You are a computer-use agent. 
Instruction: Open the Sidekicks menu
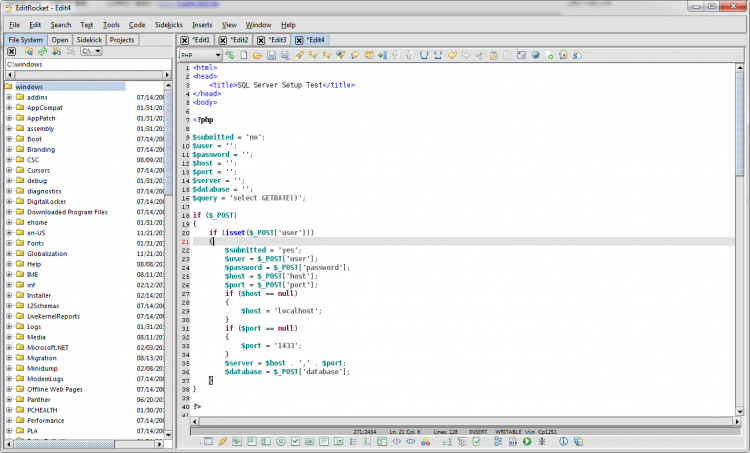[168, 24]
